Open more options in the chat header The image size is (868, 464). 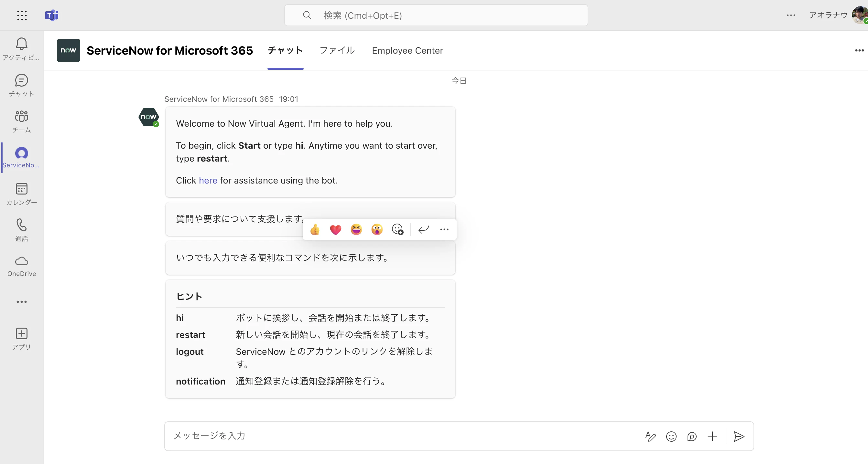(859, 50)
